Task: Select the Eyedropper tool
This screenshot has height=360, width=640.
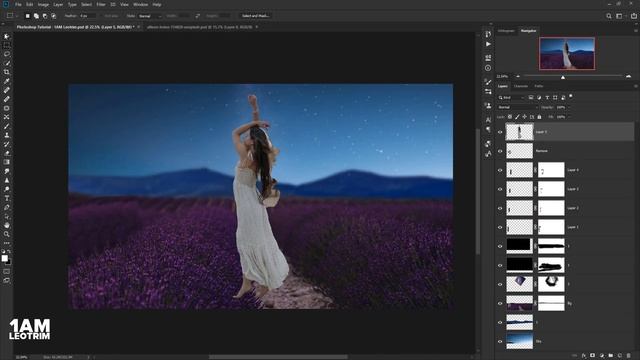Action: [x=7, y=81]
